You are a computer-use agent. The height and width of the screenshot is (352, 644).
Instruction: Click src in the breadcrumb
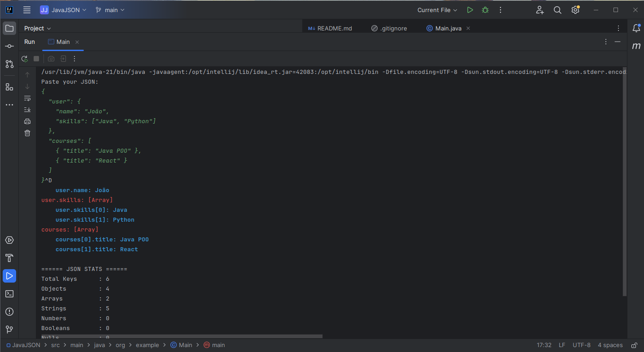pos(55,345)
